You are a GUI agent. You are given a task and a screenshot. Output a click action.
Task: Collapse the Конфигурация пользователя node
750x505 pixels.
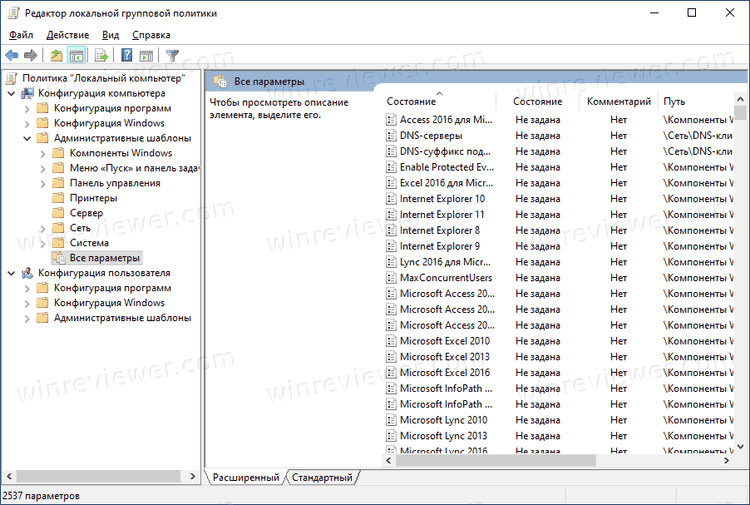click(x=11, y=273)
